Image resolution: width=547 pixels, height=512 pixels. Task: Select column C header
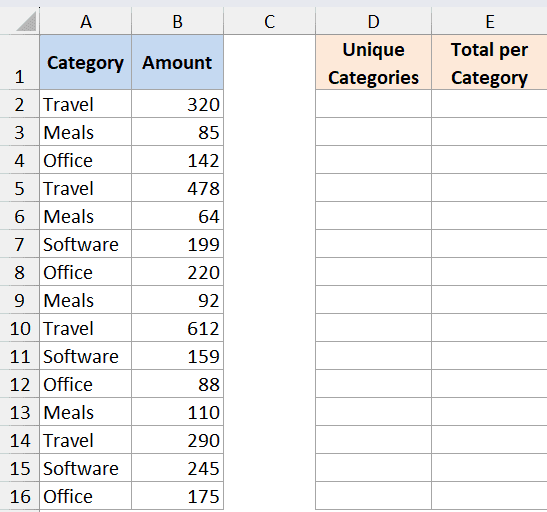click(x=269, y=21)
